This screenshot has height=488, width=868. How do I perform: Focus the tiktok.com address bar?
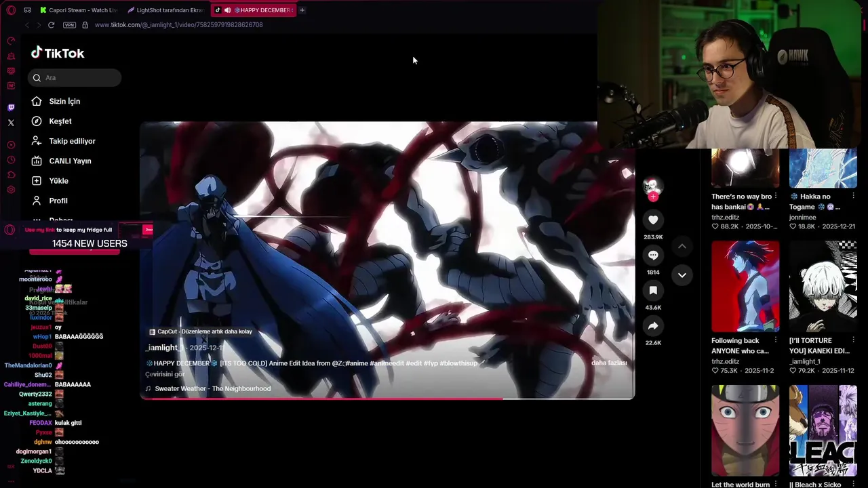[179, 25]
